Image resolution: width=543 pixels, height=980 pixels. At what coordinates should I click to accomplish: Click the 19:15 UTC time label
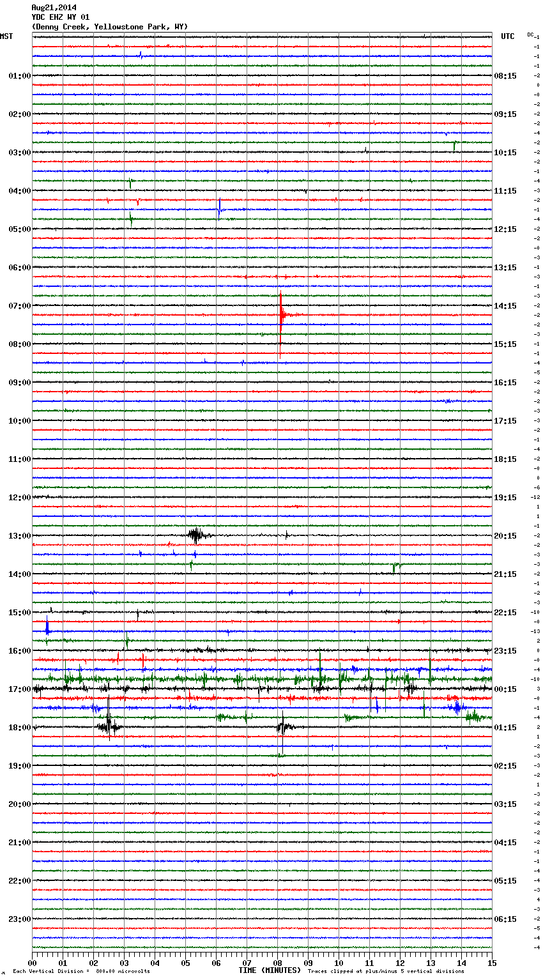(505, 498)
